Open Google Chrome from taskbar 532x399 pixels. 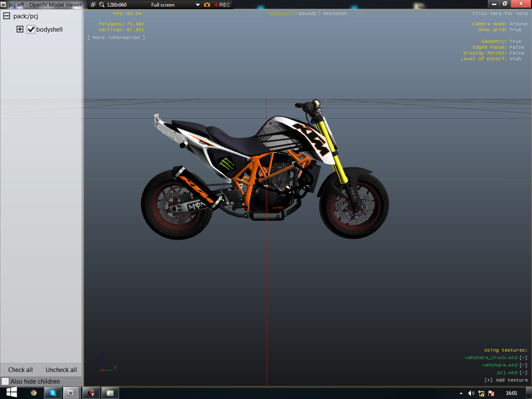click(34, 393)
